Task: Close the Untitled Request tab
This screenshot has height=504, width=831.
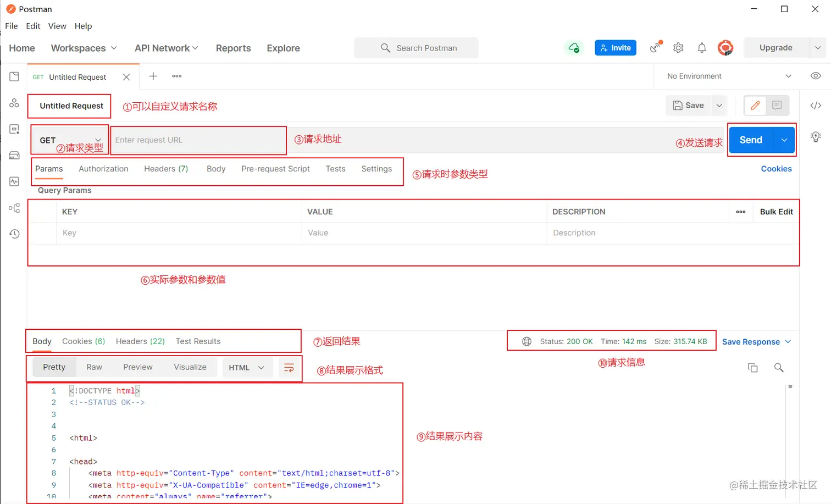Action: [126, 77]
